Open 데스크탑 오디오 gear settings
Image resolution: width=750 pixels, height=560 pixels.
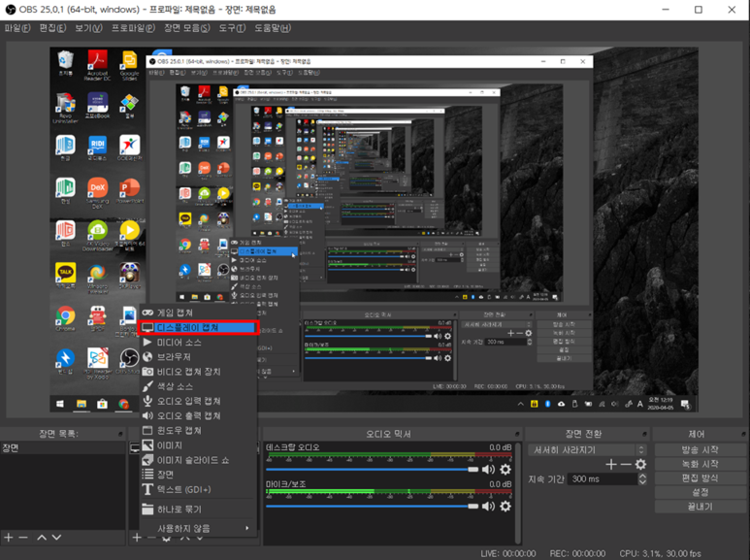click(505, 469)
